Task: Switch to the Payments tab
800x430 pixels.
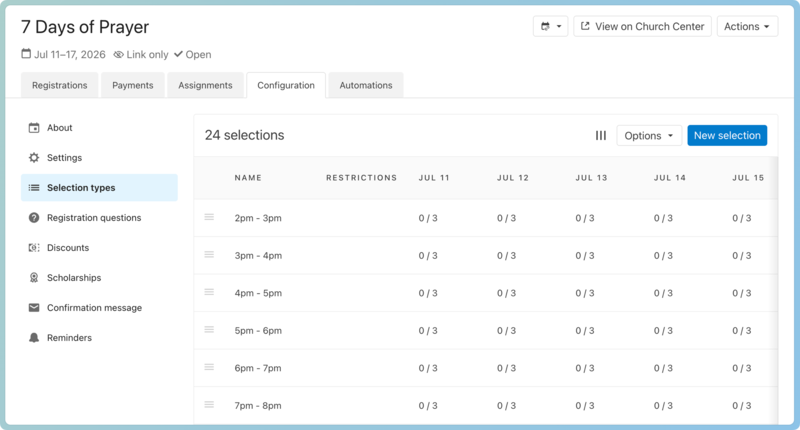Action: pos(133,85)
